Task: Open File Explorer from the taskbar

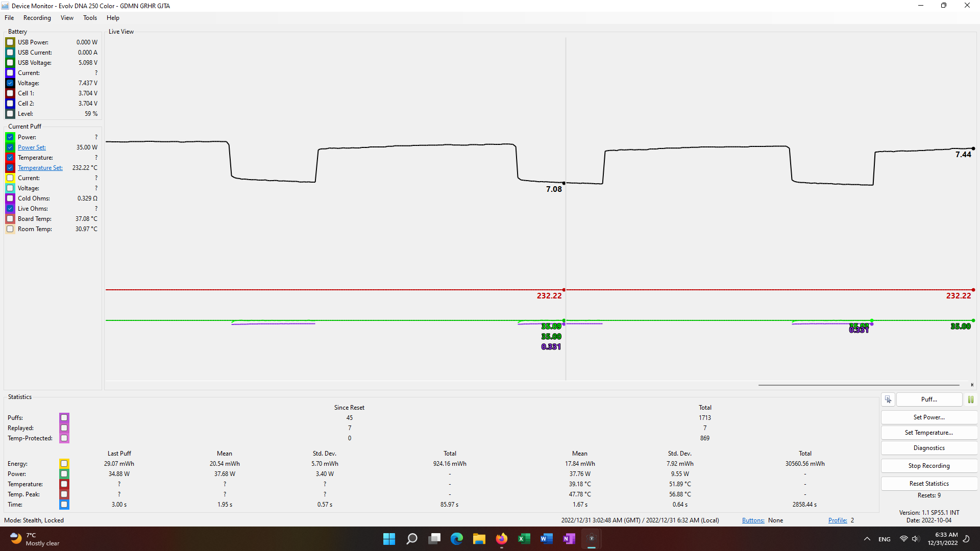Action: click(479, 539)
